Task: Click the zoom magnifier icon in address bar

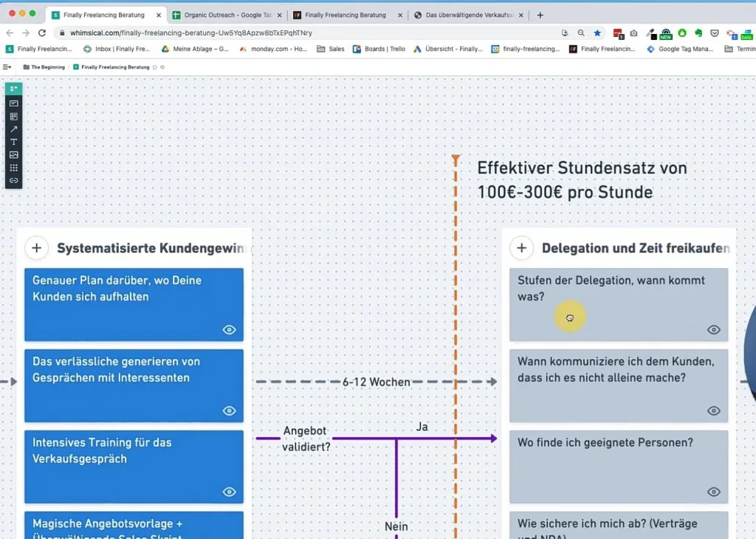Action: (581, 32)
